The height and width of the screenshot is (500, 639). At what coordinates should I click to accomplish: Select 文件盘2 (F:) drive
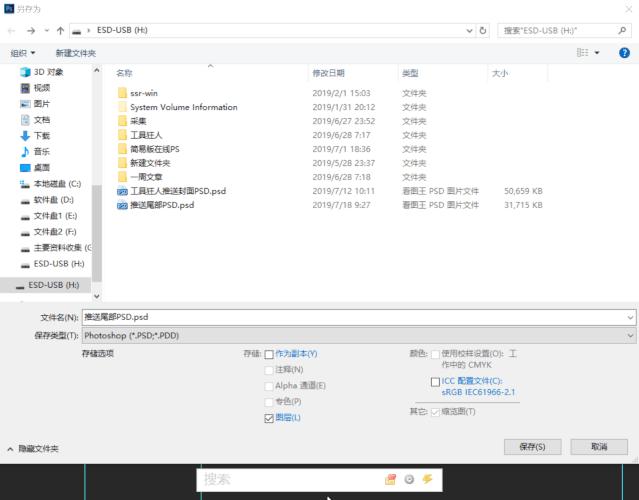tap(49, 232)
